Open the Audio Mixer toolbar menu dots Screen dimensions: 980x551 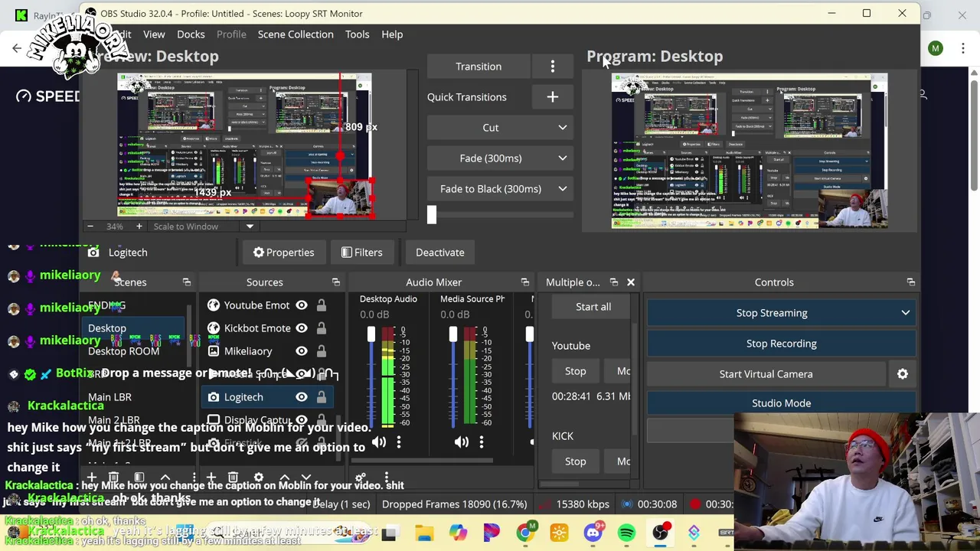coord(386,478)
